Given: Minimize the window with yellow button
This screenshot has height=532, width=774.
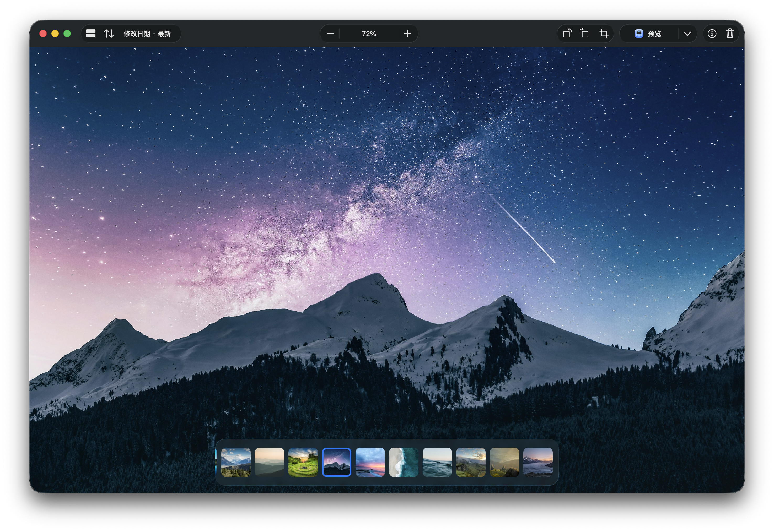Looking at the screenshot, I should click(55, 34).
